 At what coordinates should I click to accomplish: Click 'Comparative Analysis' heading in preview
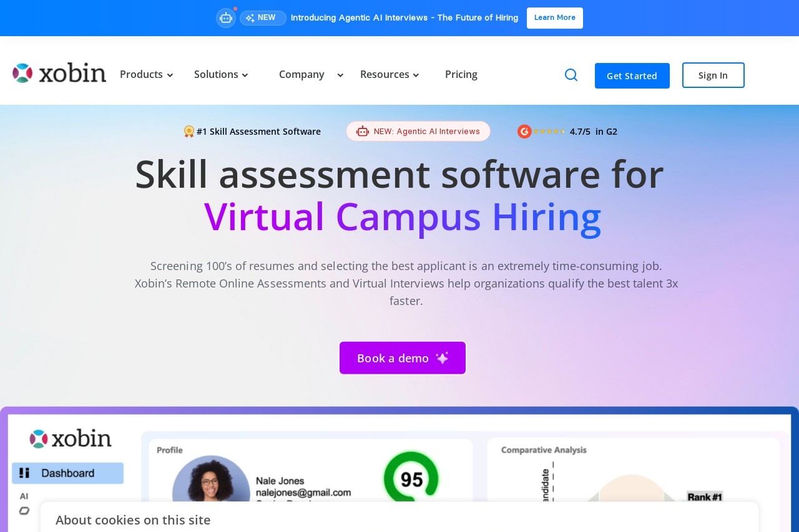pos(544,450)
